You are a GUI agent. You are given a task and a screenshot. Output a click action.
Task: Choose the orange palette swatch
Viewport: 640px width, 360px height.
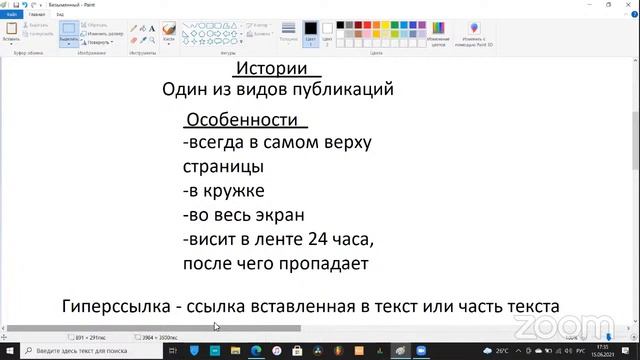376,25
